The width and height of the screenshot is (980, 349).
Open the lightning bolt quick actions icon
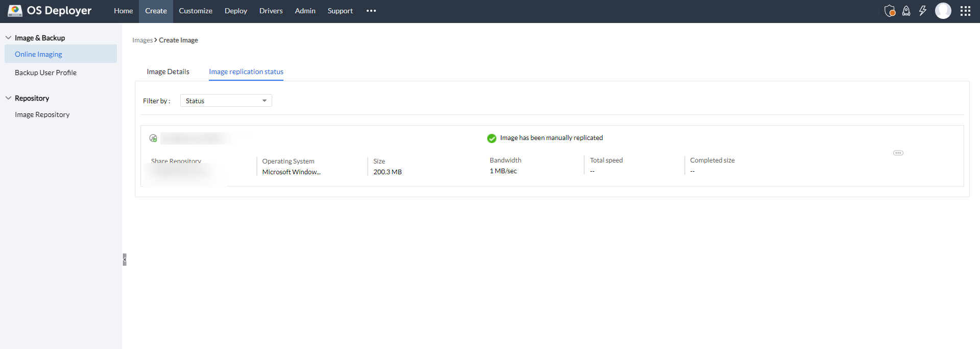(x=923, y=11)
